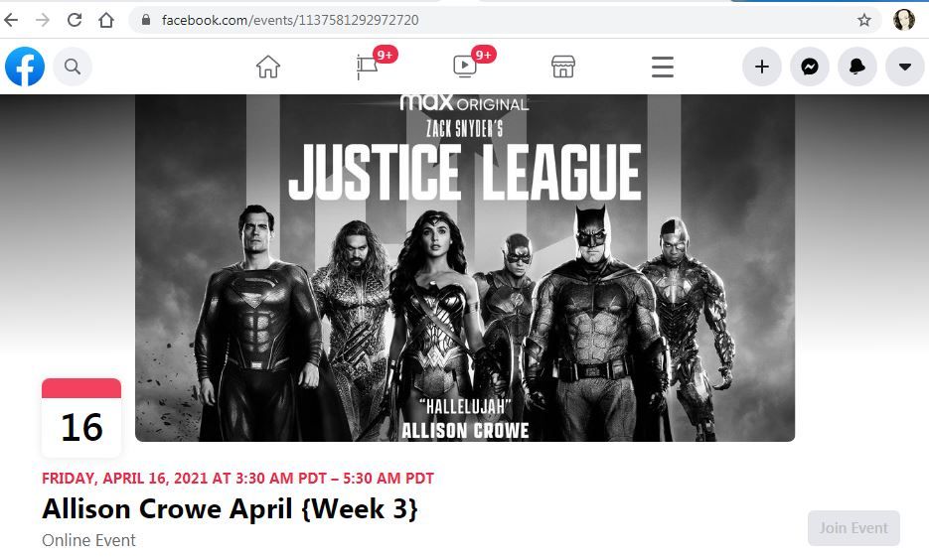The image size is (929, 560).
Task: Reload the page
Action: (75, 20)
